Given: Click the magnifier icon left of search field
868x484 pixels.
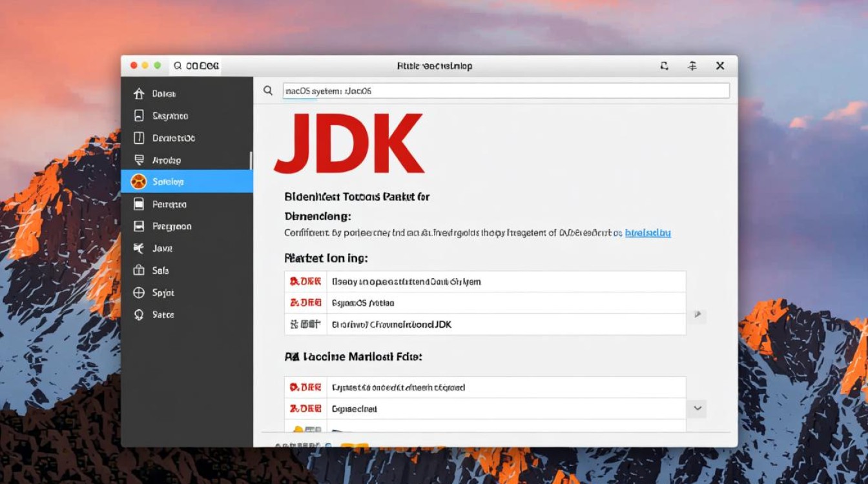Looking at the screenshot, I should click(x=268, y=91).
